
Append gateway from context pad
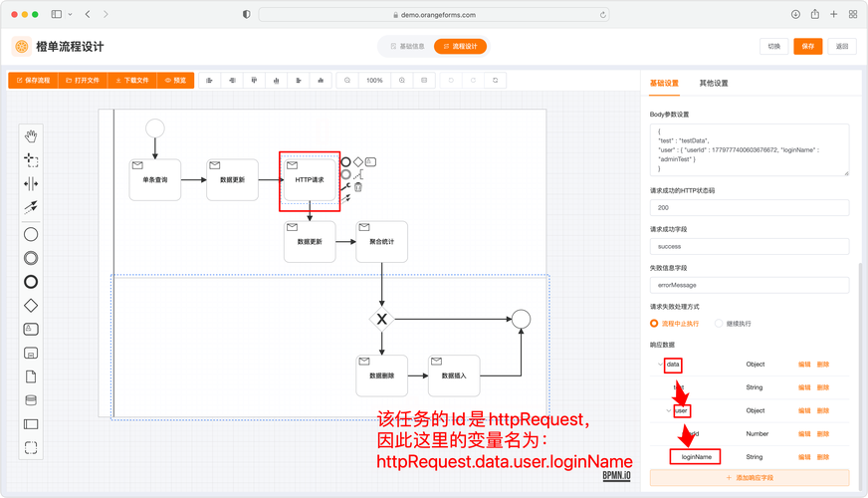(358, 162)
